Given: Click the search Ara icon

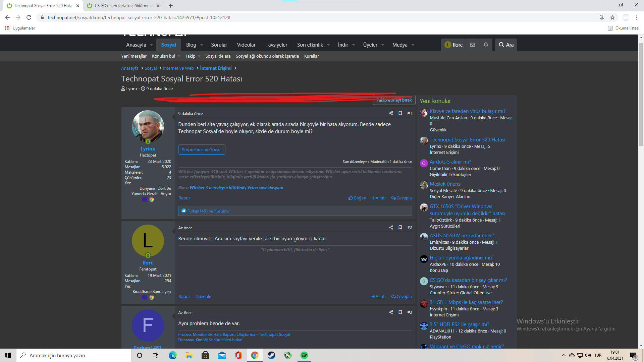Looking at the screenshot, I should click(x=506, y=45).
